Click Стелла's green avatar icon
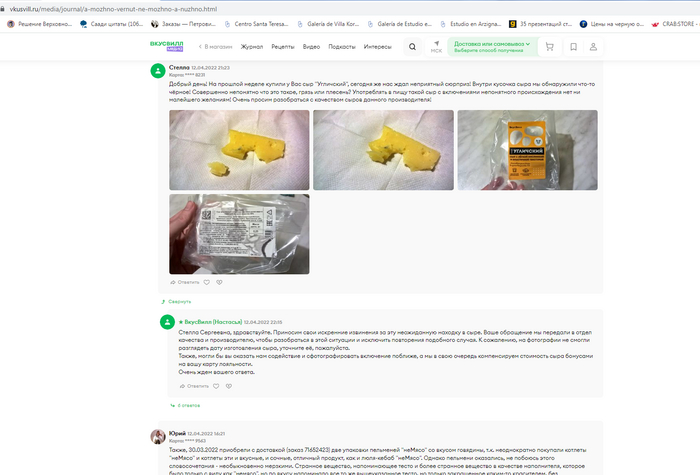 pos(158,71)
